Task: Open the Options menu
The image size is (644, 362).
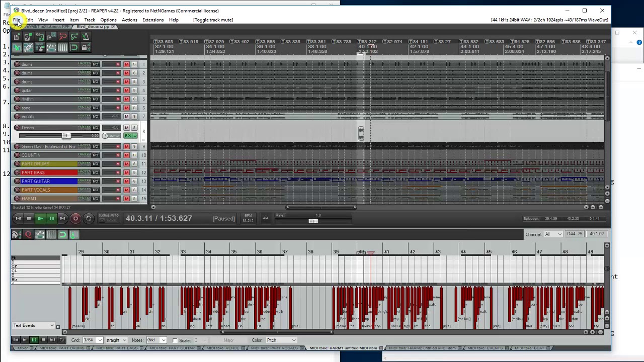Action: (x=108, y=20)
